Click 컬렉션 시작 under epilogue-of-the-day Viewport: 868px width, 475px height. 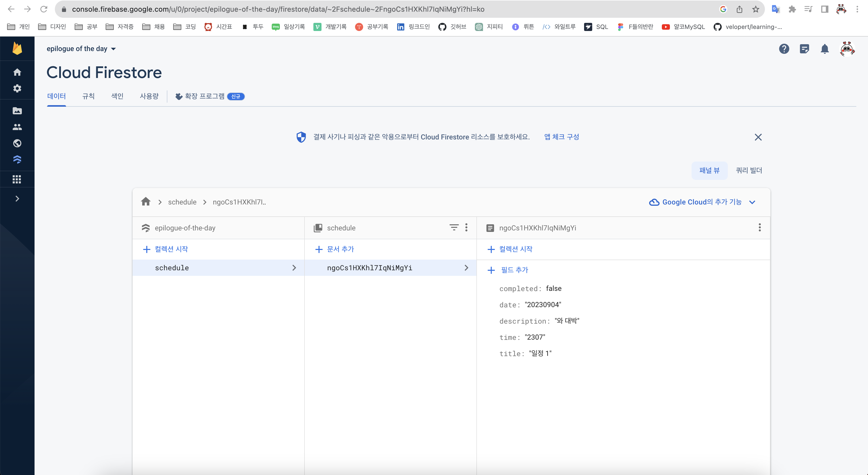click(x=165, y=249)
